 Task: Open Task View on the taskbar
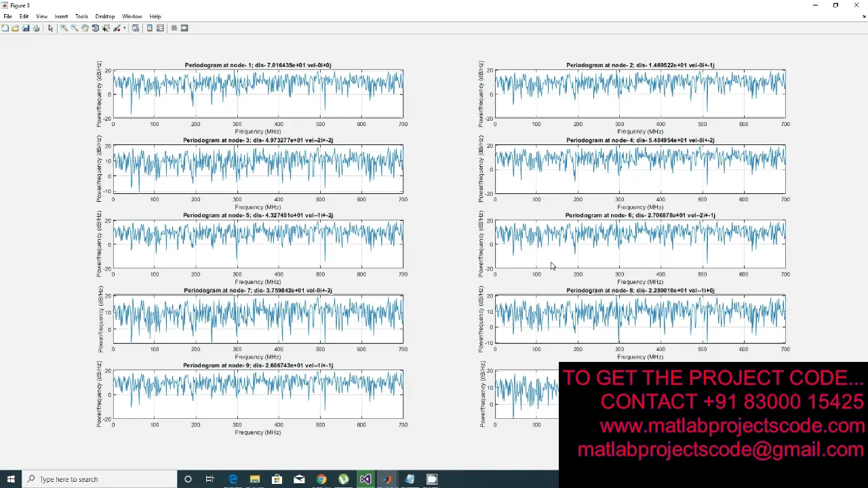tap(210, 479)
